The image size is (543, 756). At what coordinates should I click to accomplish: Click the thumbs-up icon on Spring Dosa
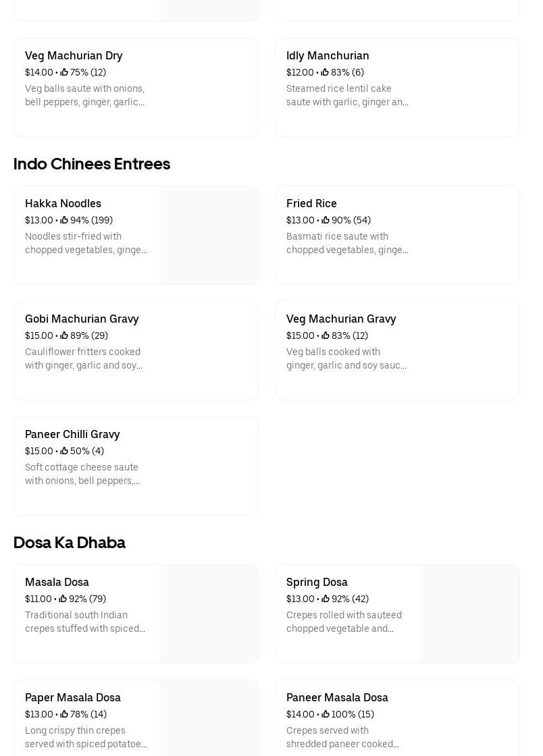coord(326,599)
